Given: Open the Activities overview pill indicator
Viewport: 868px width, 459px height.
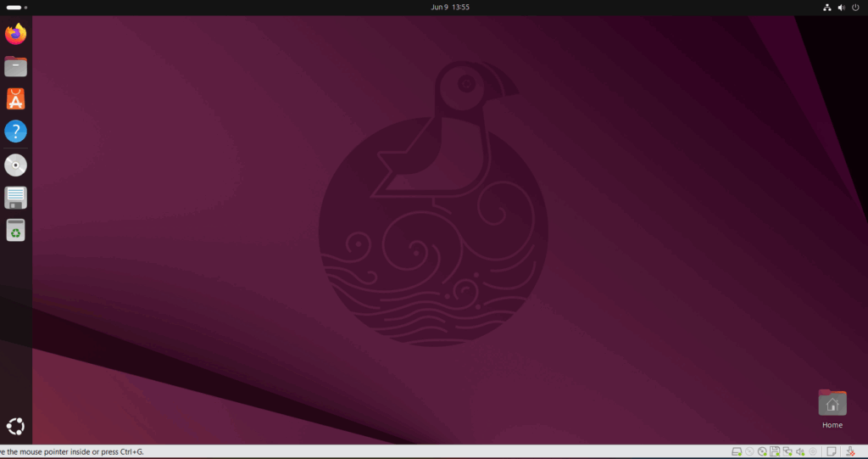Looking at the screenshot, I should click(x=17, y=7).
